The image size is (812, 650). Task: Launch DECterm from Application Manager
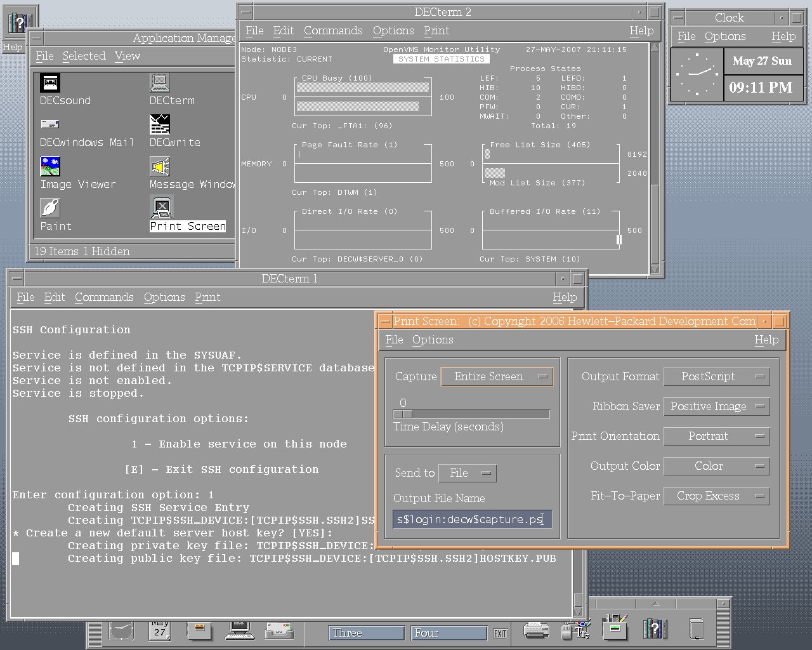(159, 83)
